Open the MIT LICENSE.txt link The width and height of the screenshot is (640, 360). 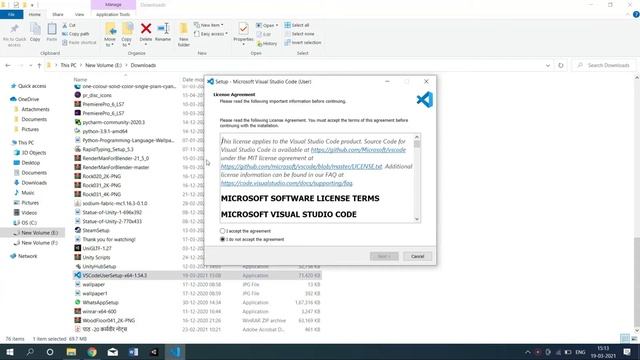(301, 167)
